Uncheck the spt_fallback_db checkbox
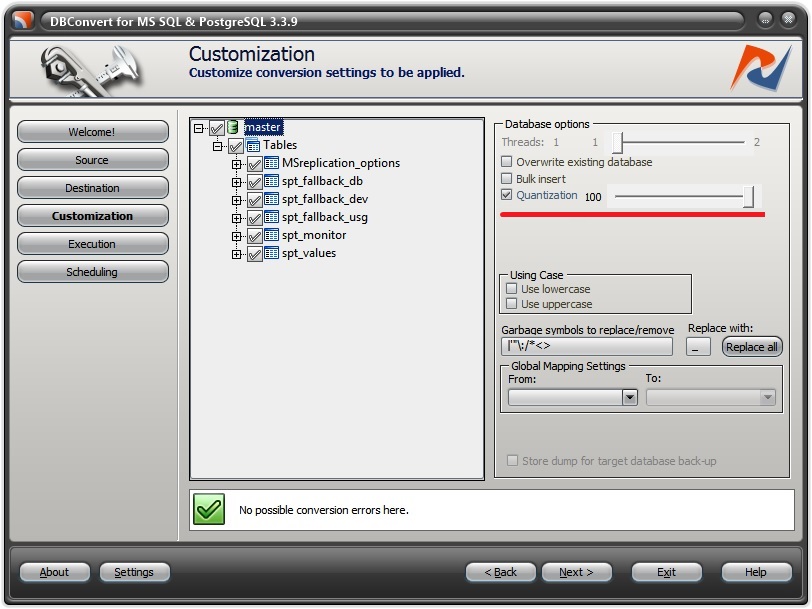 coord(254,182)
